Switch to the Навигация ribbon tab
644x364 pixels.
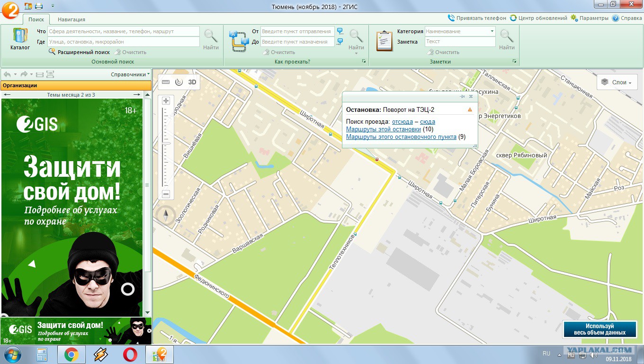72,19
